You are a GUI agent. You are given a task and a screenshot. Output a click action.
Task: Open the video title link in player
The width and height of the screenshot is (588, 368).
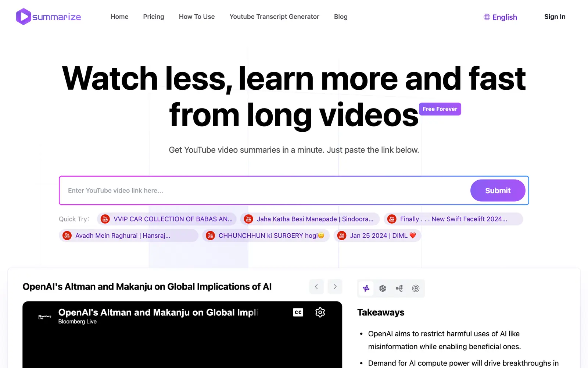(x=158, y=312)
